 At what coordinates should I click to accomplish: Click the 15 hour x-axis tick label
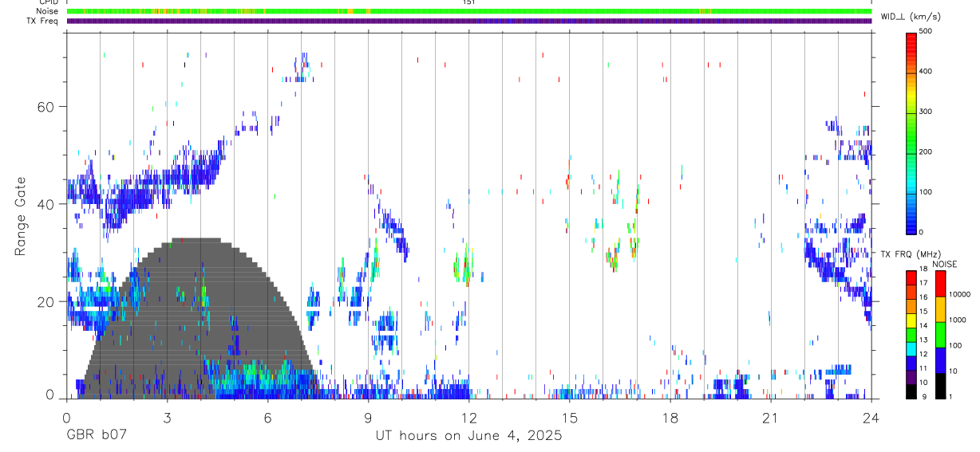pos(569,417)
